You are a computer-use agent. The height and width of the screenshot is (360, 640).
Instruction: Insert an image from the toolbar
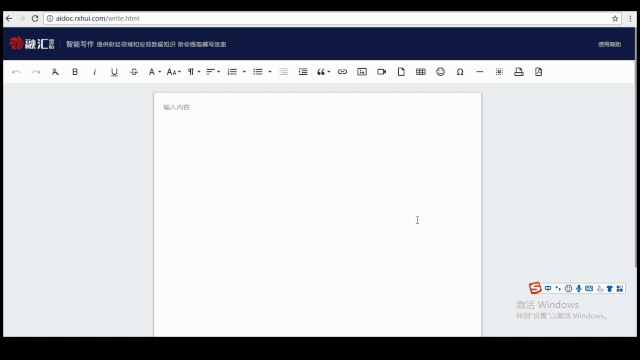pyautogui.click(x=362, y=72)
